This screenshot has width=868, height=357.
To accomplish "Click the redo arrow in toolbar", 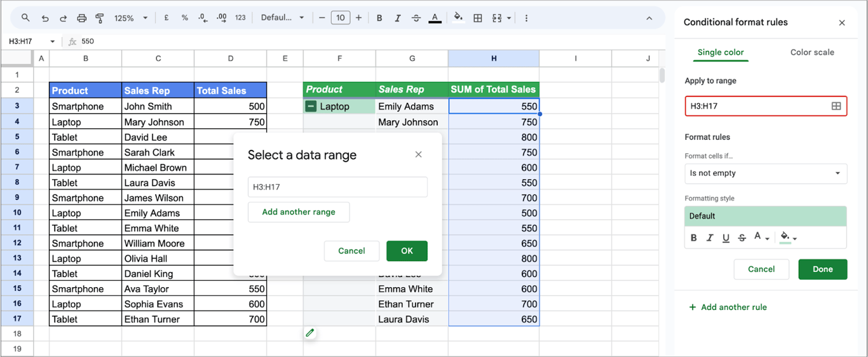I will click(63, 18).
